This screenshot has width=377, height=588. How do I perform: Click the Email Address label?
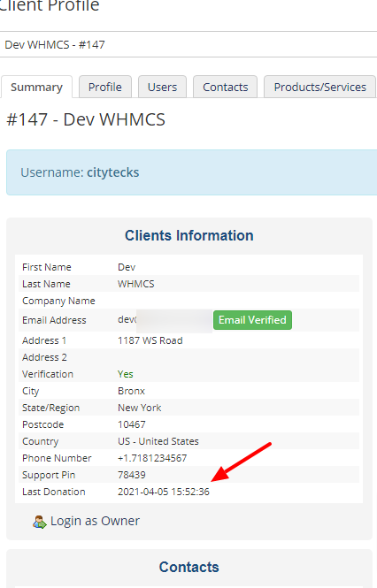tap(54, 320)
